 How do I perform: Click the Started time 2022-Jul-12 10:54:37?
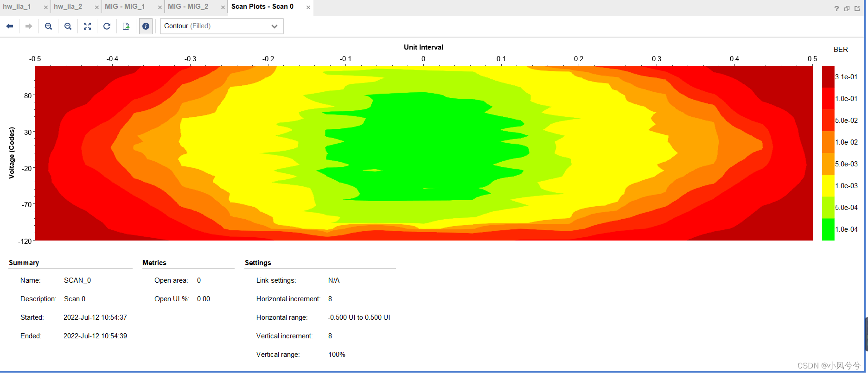point(95,317)
